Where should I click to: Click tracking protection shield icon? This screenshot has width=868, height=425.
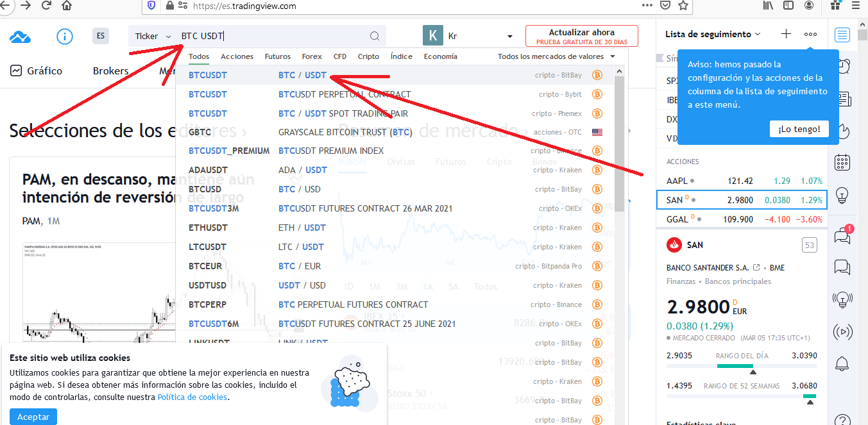point(151,6)
